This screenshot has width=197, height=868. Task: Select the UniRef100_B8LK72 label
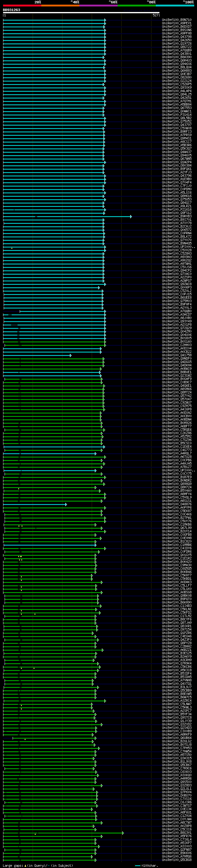[x=177, y=236]
